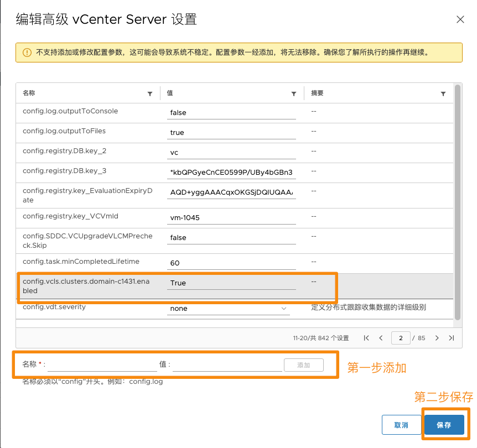Focus the new setting 值 input field
The width and height of the screenshot is (477, 448).
coord(227,364)
